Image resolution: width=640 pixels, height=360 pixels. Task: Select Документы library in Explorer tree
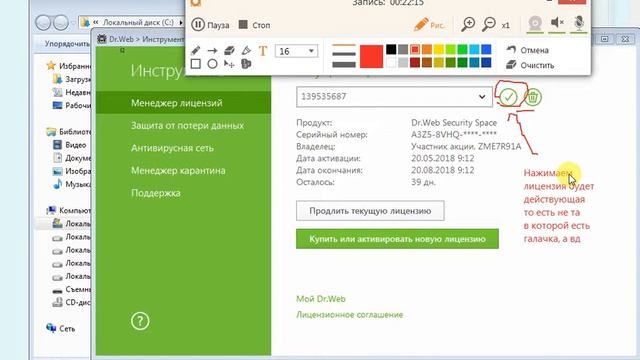click(72, 158)
